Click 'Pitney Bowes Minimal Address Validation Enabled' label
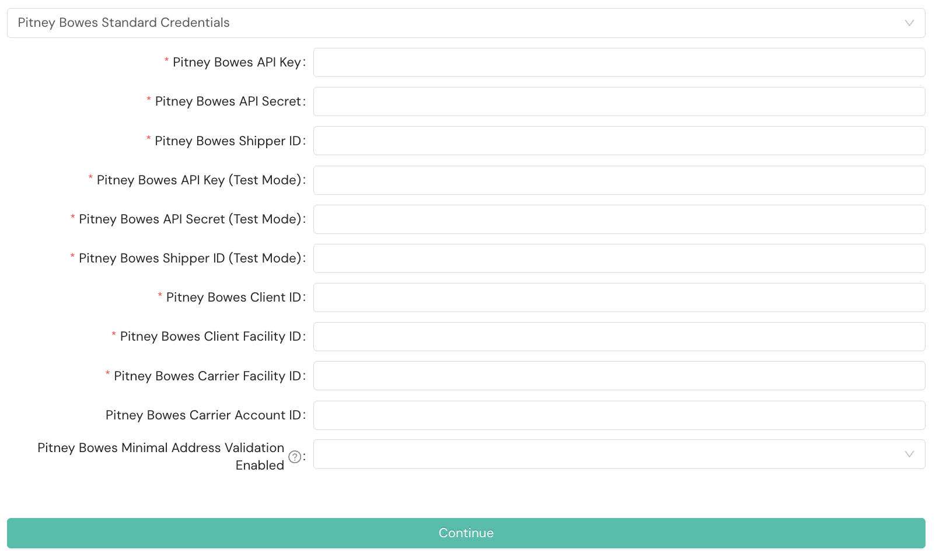Screen dimensions: 936x560 (161, 457)
